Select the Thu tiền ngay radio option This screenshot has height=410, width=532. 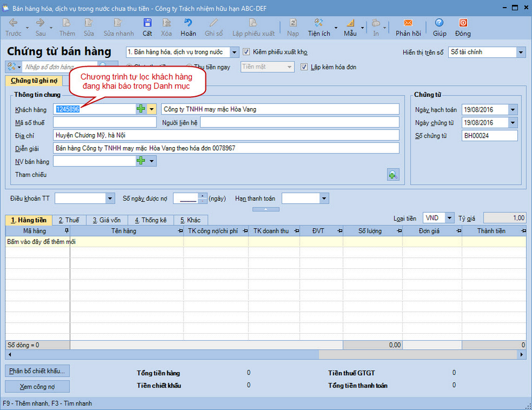[x=189, y=67]
